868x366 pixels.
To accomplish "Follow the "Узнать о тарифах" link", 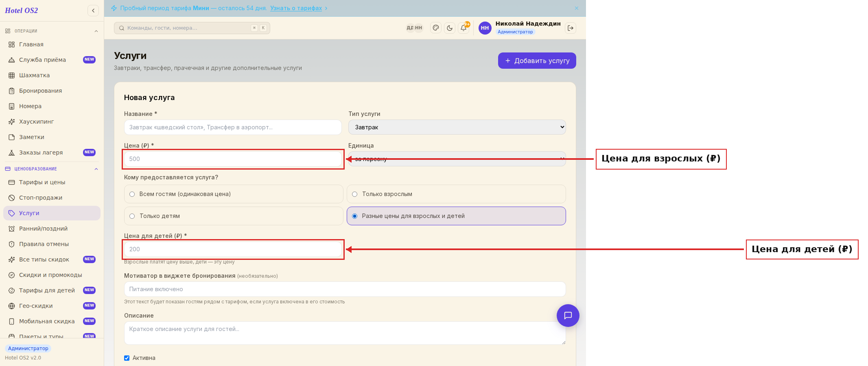I will [296, 8].
